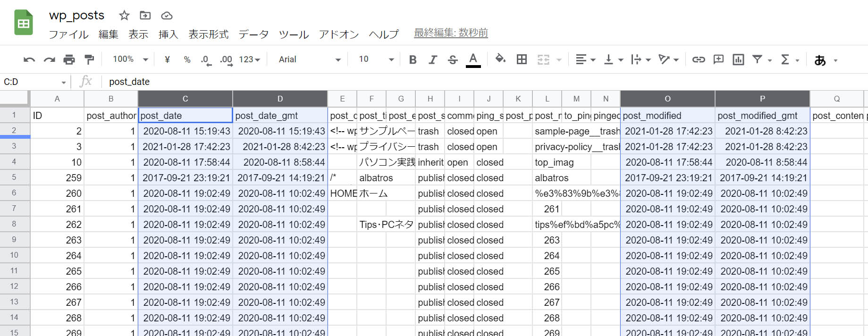Format as percent
The width and height of the screenshot is (868, 336).
(187, 59)
